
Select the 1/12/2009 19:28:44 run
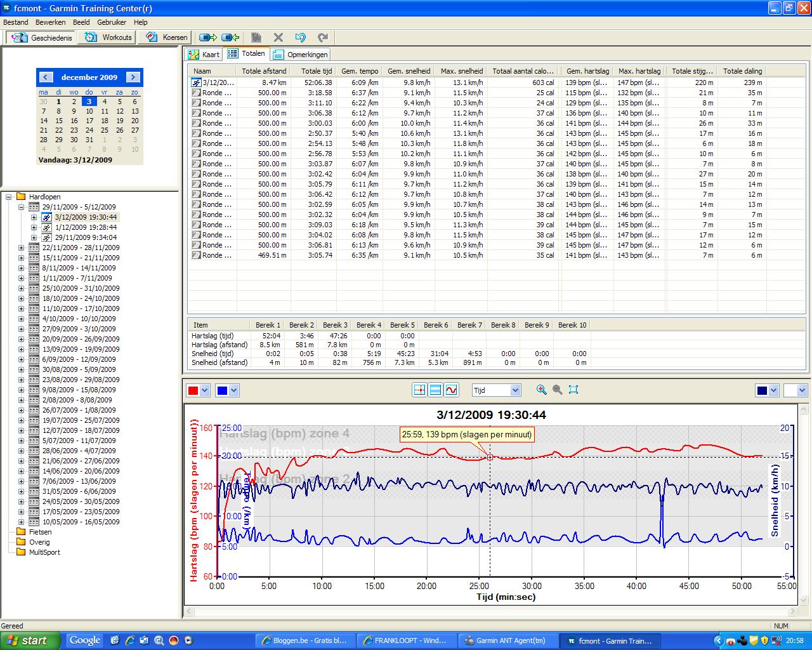point(86,227)
